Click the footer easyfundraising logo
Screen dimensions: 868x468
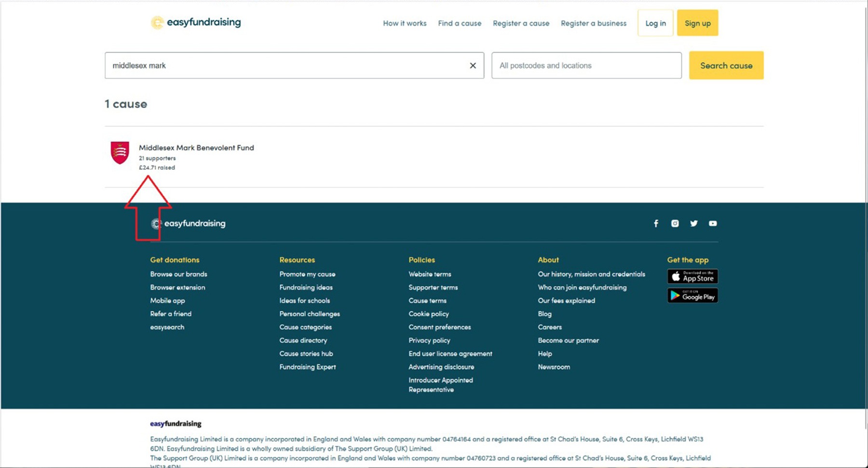(x=188, y=223)
